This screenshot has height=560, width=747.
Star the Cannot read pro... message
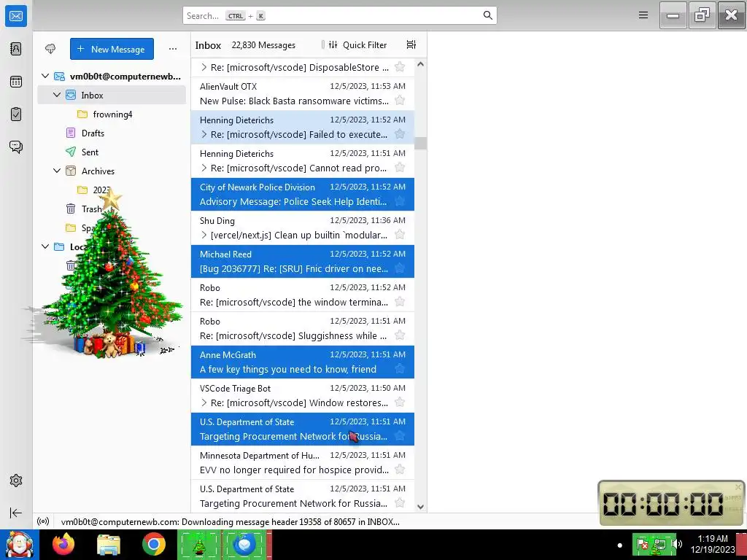click(x=400, y=168)
